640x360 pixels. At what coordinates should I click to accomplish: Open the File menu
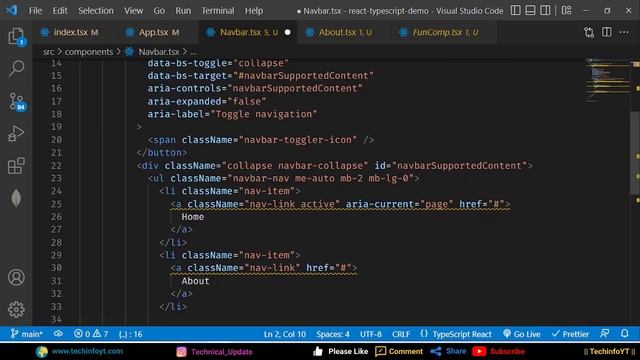35,11
